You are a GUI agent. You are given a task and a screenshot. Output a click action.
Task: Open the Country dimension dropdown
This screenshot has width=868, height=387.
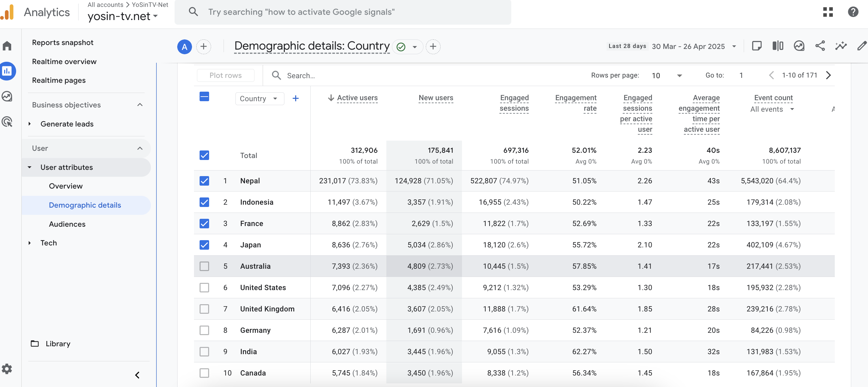click(259, 99)
